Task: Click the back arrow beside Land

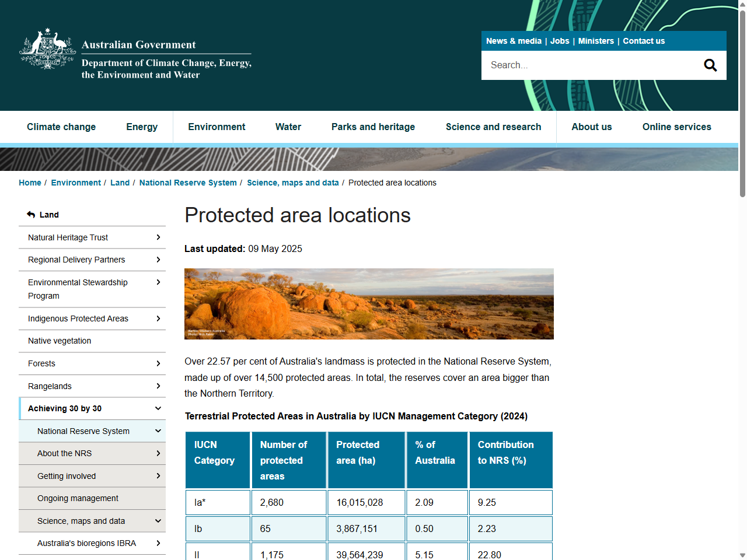Action: point(30,214)
